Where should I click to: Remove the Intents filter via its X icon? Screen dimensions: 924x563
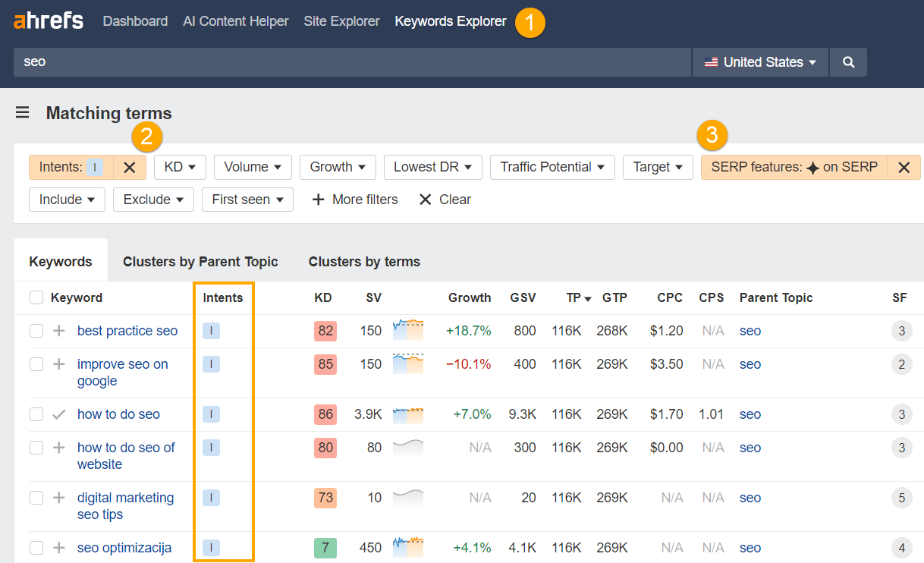[x=129, y=167]
